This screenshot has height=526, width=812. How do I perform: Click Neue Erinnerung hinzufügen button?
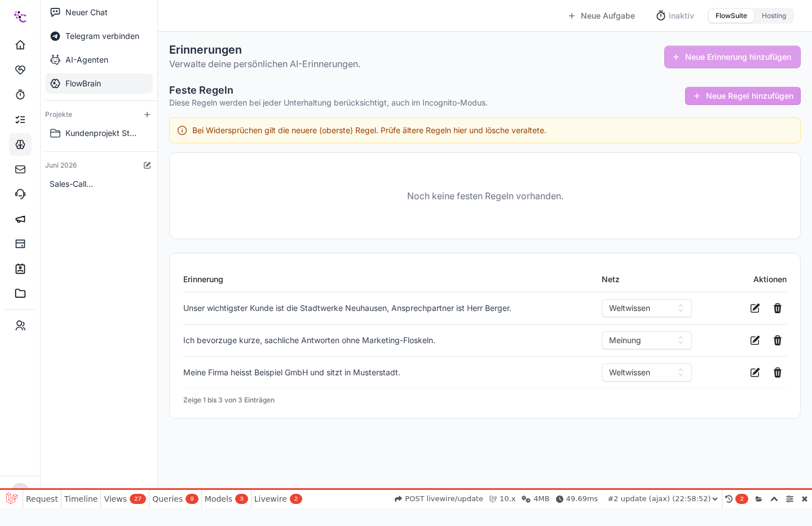pyautogui.click(x=732, y=57)
